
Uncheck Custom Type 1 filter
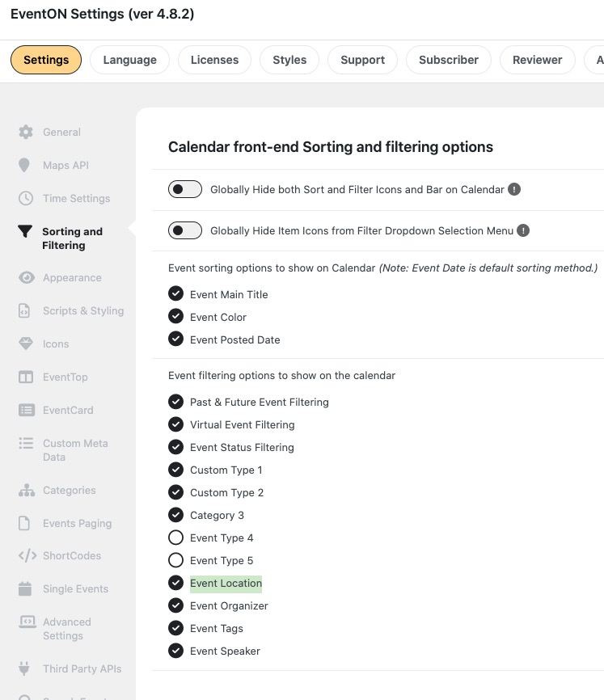point(176,469)
